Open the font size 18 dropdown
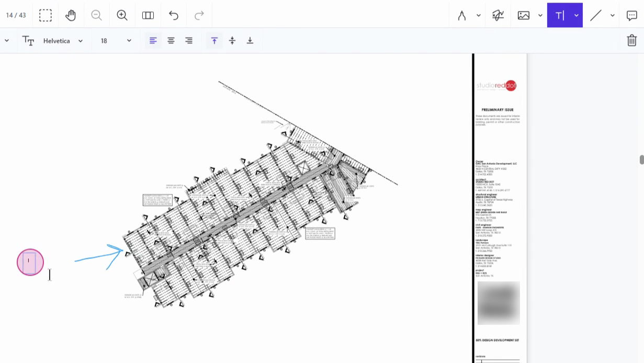This screenshot has height=363, width=644. click(116, 41)
